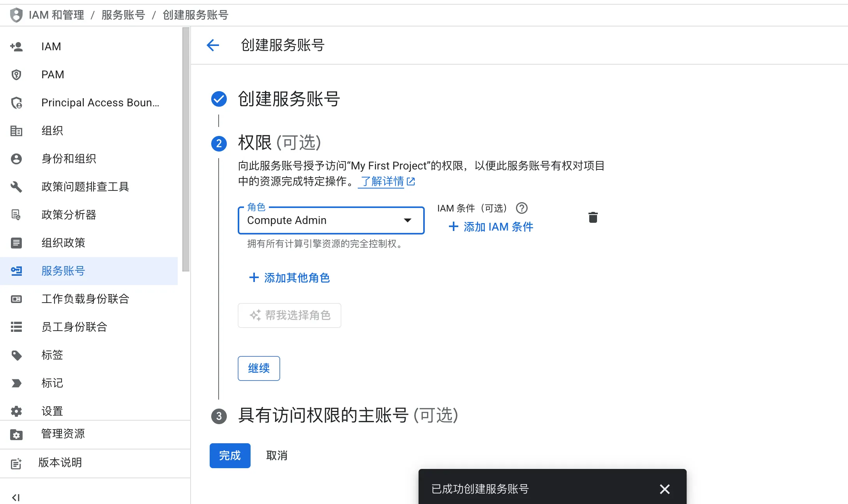The image size is (848, 504).
Task: Open 设置 gear icon in sidebar
Action: 52,411
